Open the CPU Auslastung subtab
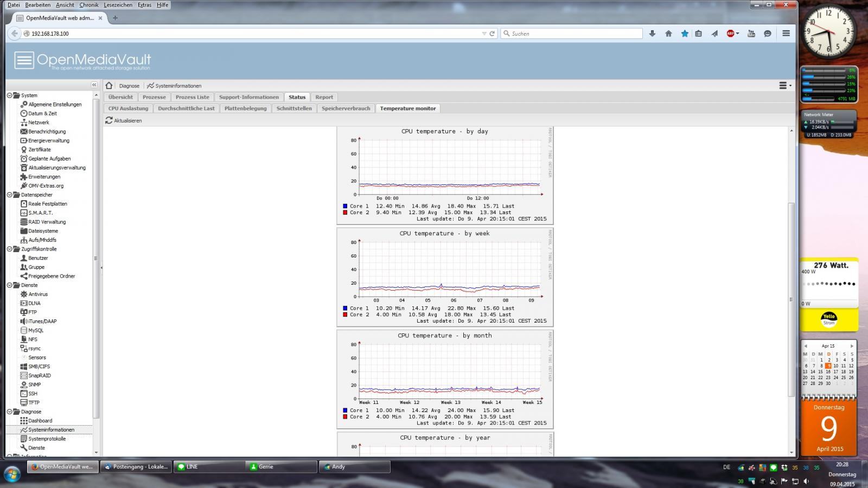This screenshot has height=488, width=868. 128,108
